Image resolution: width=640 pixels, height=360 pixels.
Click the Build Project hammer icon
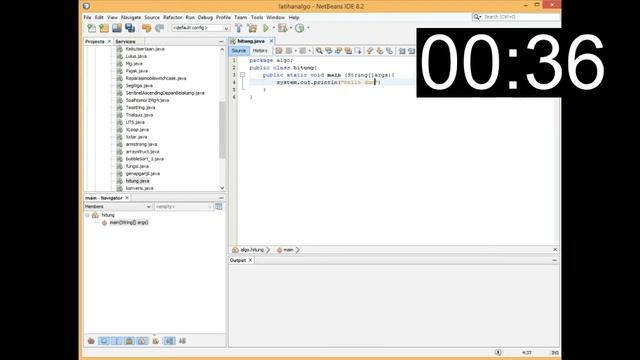pos(239,28)
